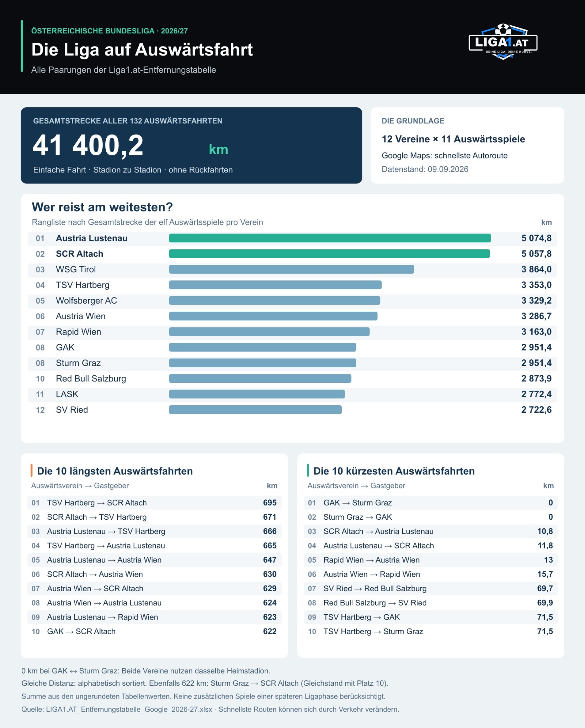
Task: Click the row "GAK → Sturm Graz"
Action: (x=431, y=503)
